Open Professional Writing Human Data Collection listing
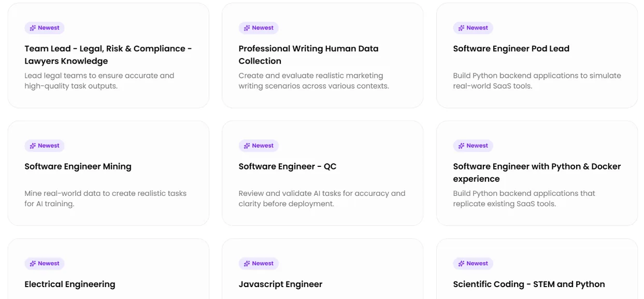644x299 pixels. point(308,54)
